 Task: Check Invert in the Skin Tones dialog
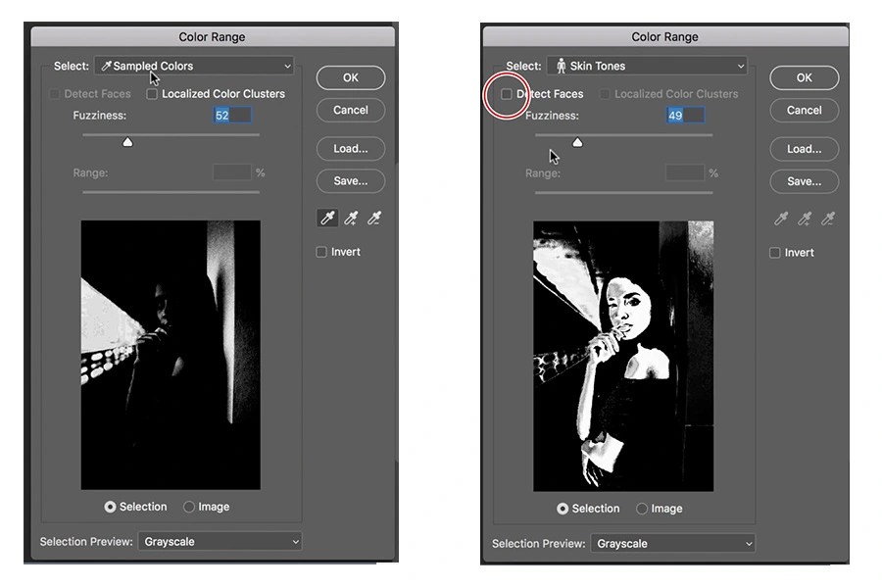point(774,253)
